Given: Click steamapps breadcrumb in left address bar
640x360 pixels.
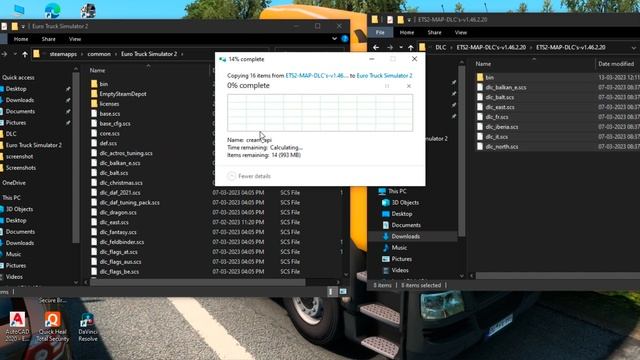Looking at the screenshot, I should point(63,54).
